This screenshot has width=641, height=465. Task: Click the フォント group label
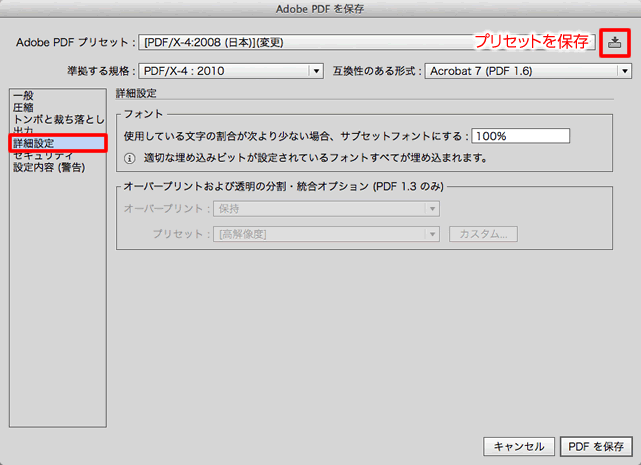tap(143, 114)
